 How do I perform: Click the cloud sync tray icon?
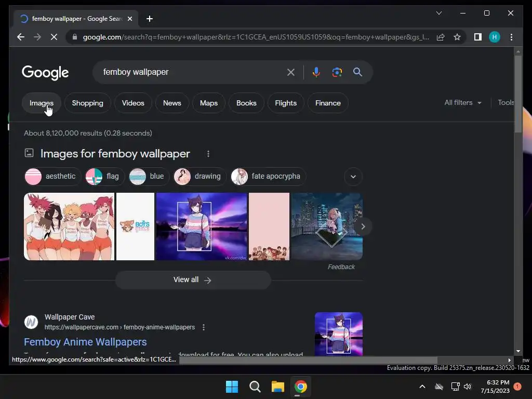click(439, 387)
